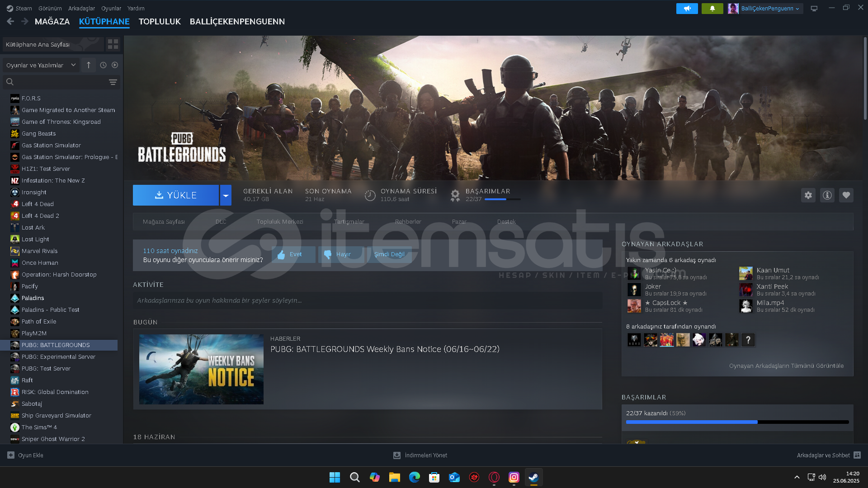Viewport: 868px width, 488px height.
Task: Open File Explorer from taskbar
Action: coord(395,477)
